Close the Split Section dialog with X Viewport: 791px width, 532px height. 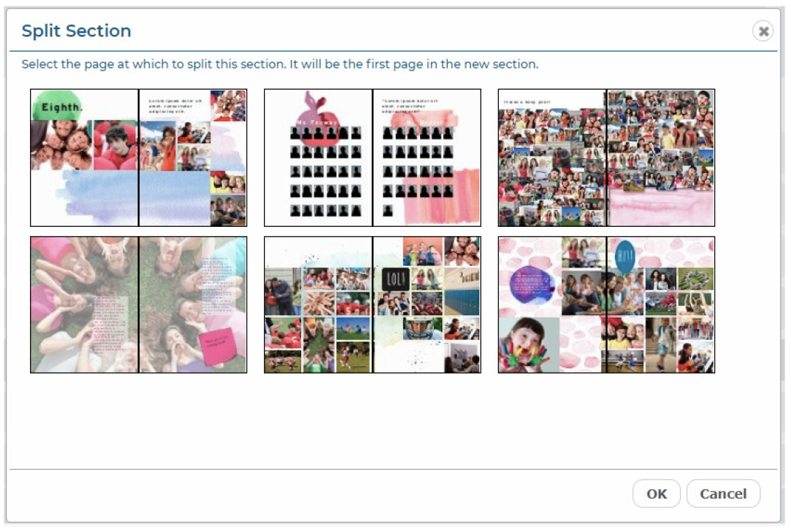(x=762, y=31)
